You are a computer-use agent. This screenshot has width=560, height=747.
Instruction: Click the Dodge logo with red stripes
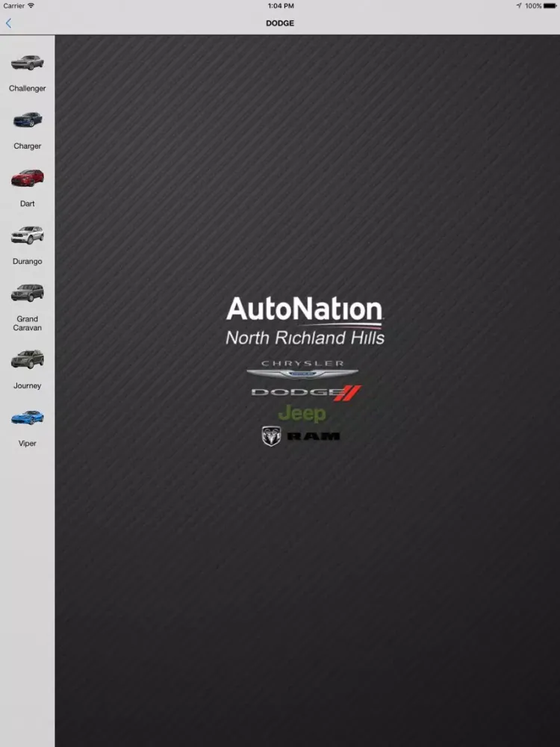[306, 393]
